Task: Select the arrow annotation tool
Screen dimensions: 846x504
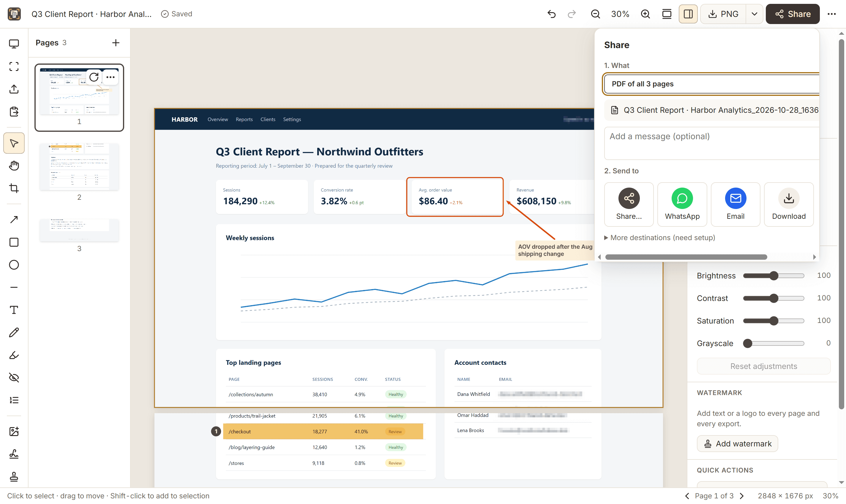Action: point(14,219)
